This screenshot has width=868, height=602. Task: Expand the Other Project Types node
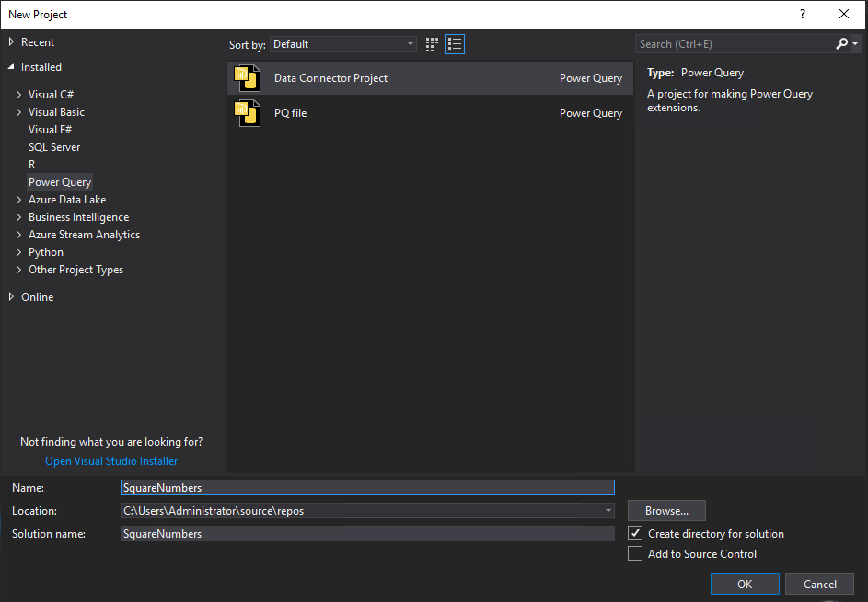(x=18, y=270)
